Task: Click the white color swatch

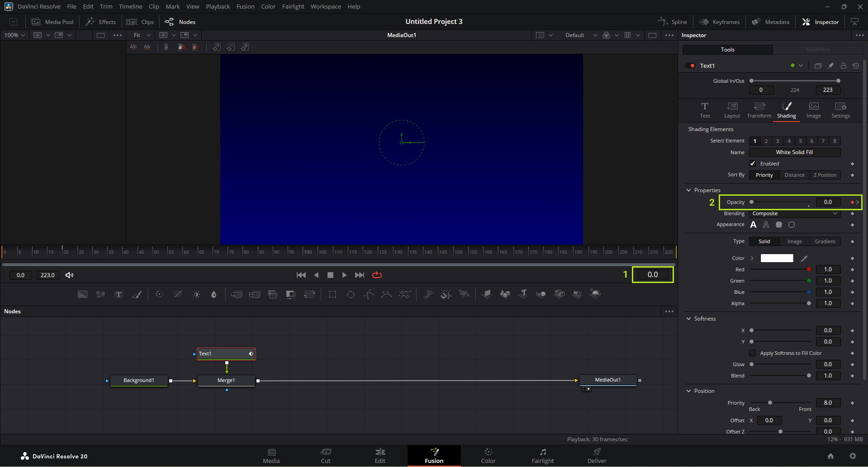Action: (x=777, y=258)
